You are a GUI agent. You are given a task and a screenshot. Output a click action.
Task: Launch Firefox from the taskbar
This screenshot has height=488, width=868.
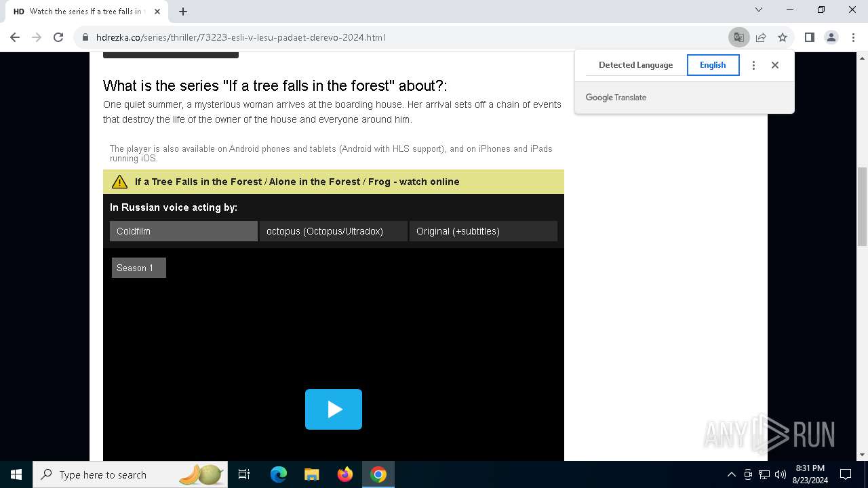345,474
